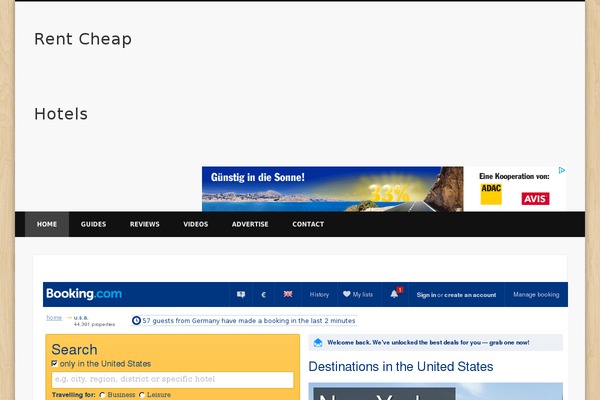This screenshot has width=600, height=400.
Task: Click the AdChoices icon on the banner ad
Action: click(562, 170)
